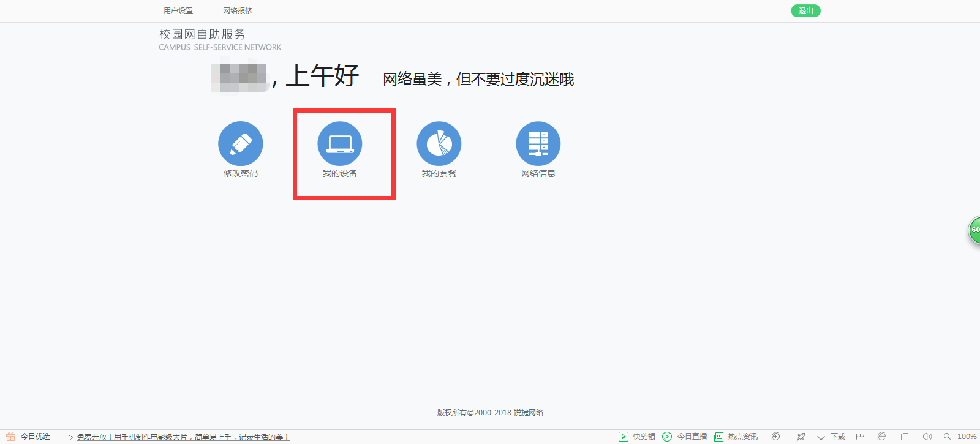Click the 校园网自助服务 site title

[202, 34]
